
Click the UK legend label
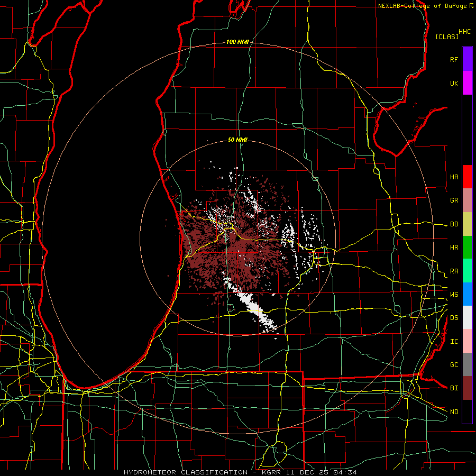[x=454, y=83]
